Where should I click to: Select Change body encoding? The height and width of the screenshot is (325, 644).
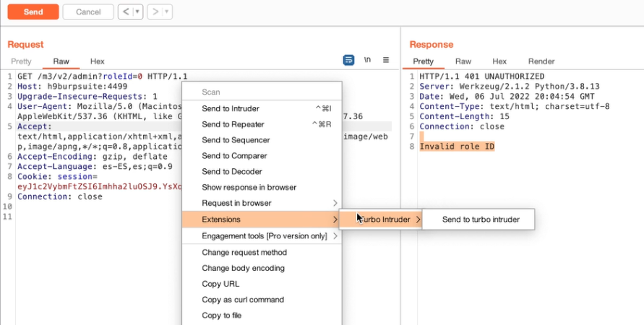coord(262,268)
